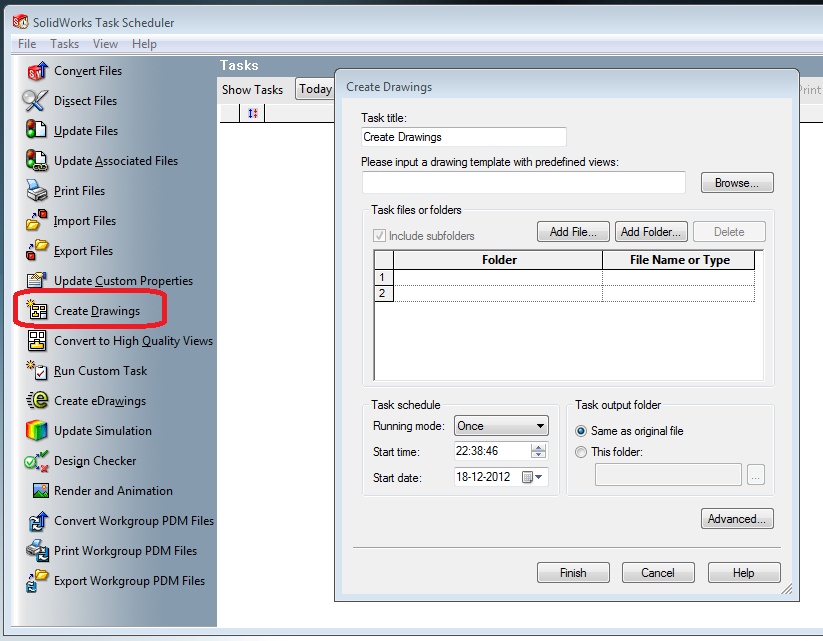Open the Start date calendar dropdown
The image size is (823, 641).
pos(533,477)
